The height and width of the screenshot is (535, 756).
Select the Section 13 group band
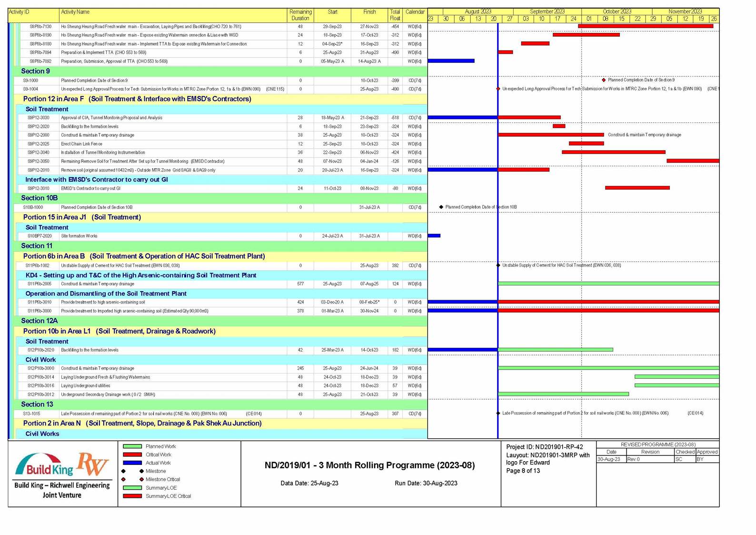(x=220, y=404)
